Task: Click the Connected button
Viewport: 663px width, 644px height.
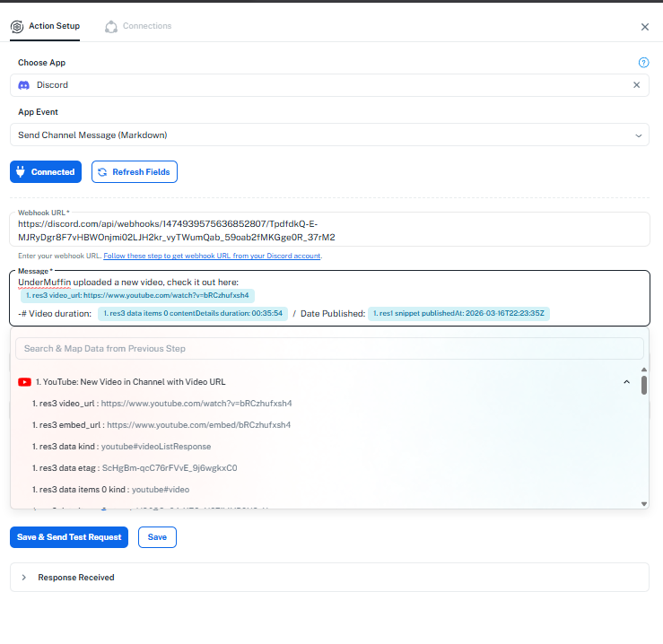Action: 46,171
